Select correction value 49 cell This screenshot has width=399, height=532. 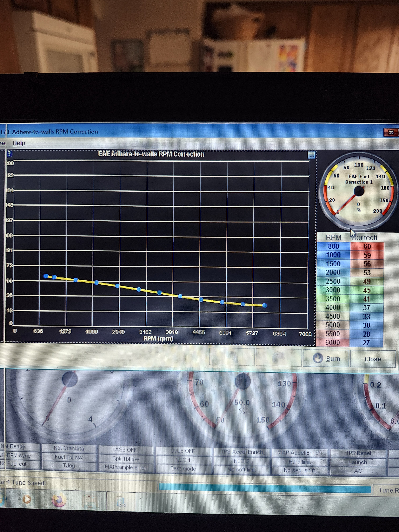(x=367, y=281)
